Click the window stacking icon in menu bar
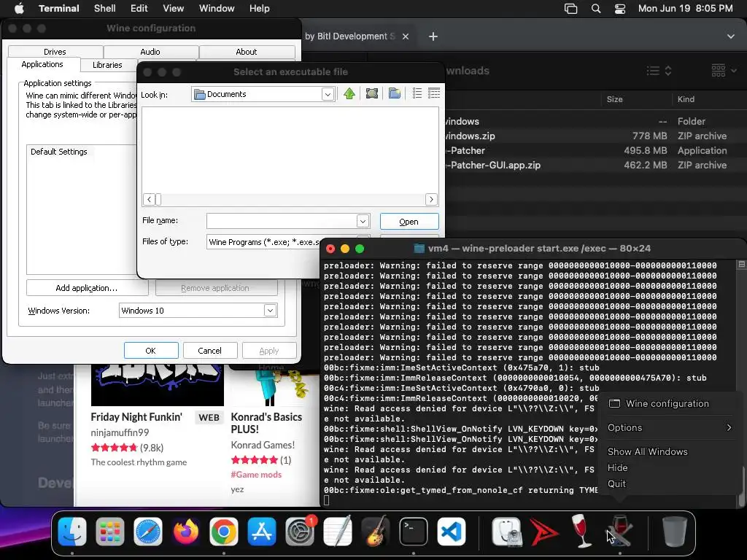This screenshot has width=747, height=560. (x=570, y=9)
